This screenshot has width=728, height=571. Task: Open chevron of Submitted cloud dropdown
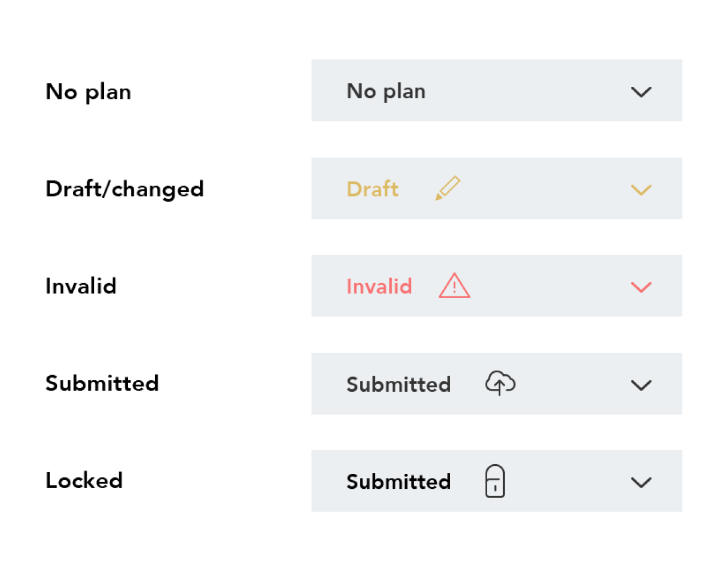pos(641,385)
